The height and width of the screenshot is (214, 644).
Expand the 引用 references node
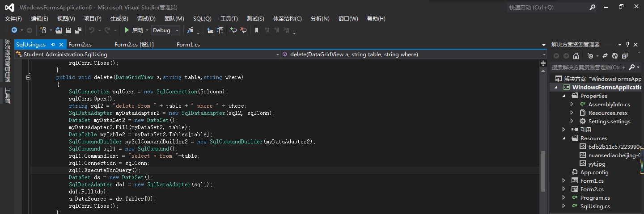(x=564, y=130)
